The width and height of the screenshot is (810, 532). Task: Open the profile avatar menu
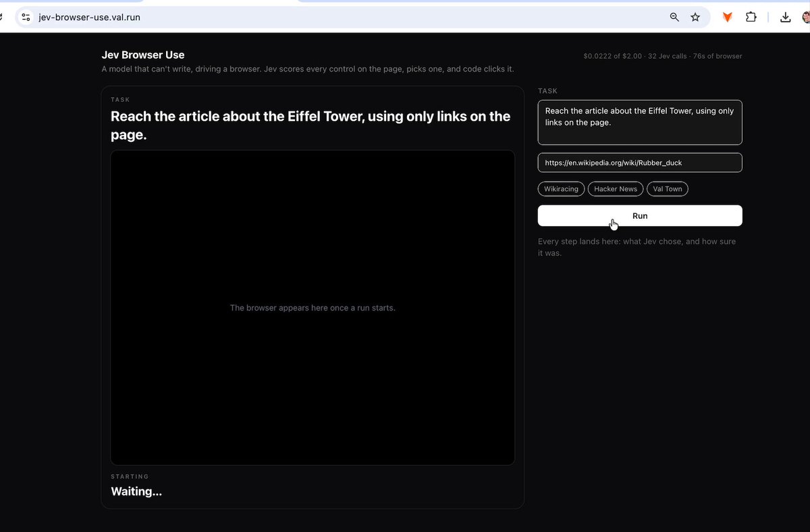[x=806, y=18]
